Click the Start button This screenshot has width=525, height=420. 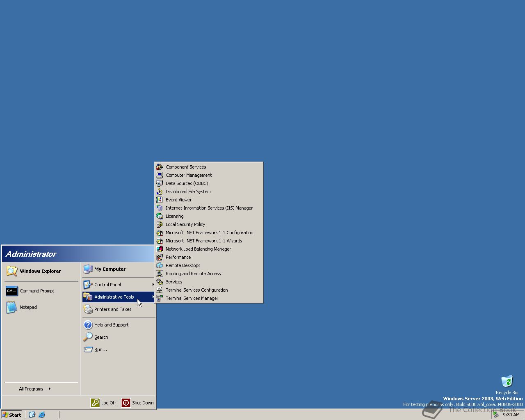click(x=12, y=415)
